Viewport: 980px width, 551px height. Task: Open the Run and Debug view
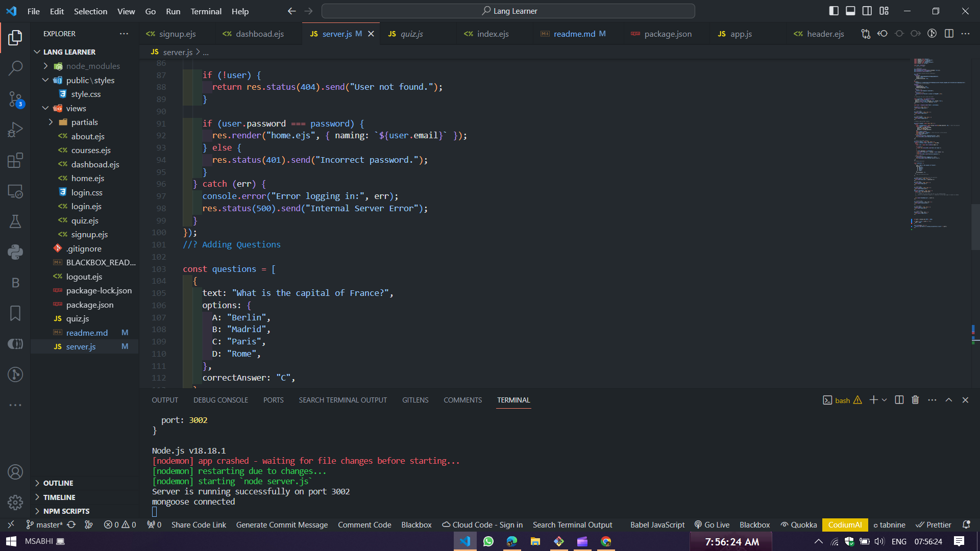[15, 130]
